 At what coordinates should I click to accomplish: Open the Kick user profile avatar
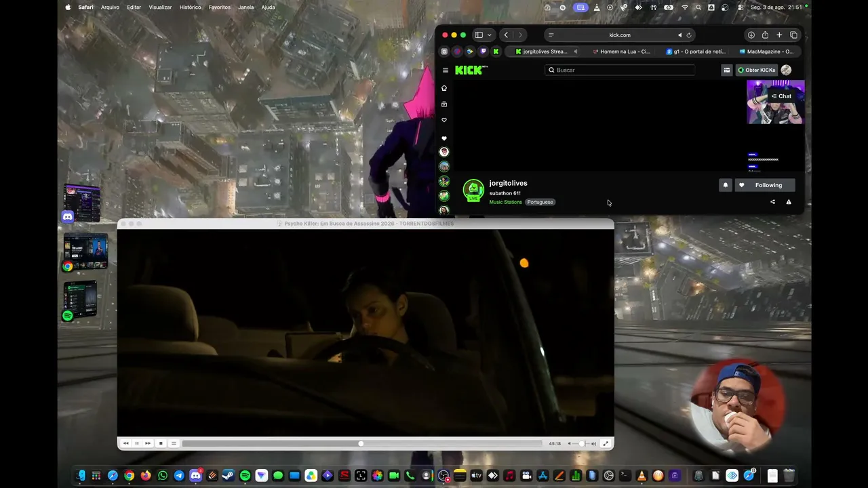click(786, 70)
